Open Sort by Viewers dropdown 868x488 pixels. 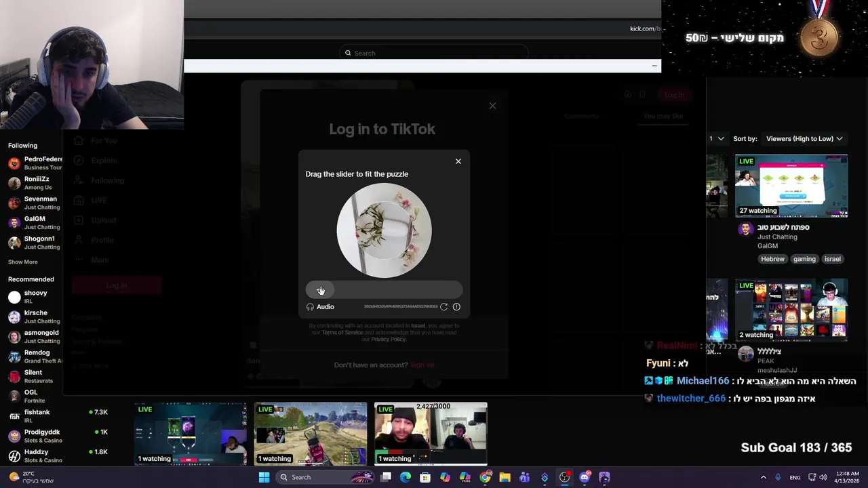[x=804, y=138]
